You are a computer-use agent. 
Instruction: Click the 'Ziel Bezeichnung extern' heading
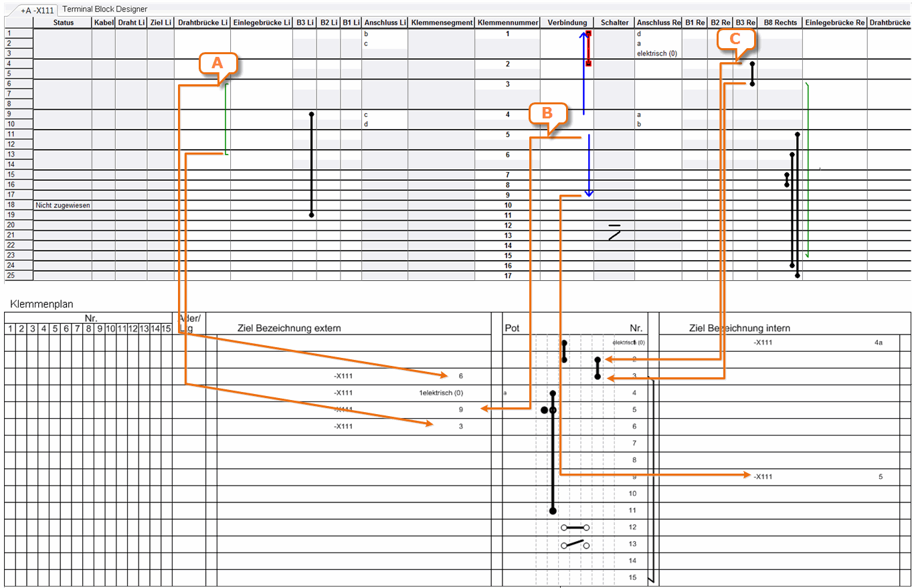tap(289, 328)
